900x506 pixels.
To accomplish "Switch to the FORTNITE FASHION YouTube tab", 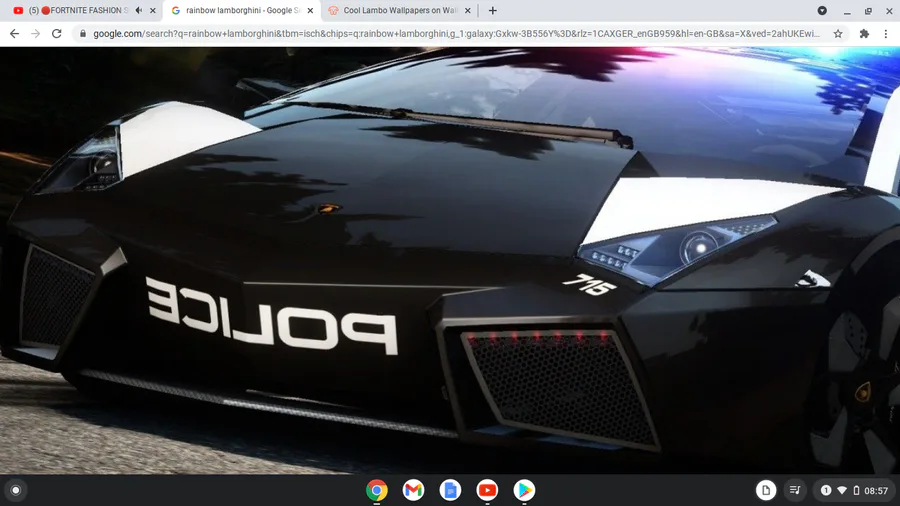I will (80, 10).
